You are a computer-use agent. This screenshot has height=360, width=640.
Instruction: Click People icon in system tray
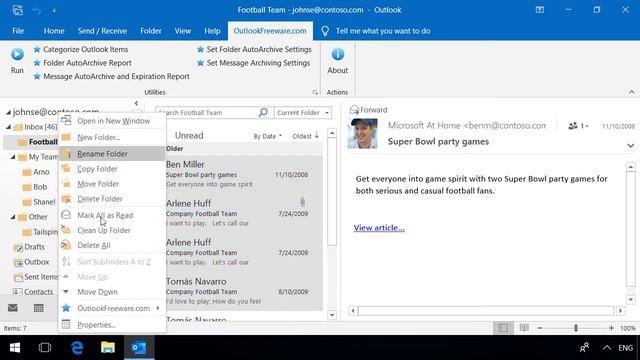click(x=584, y=347)
